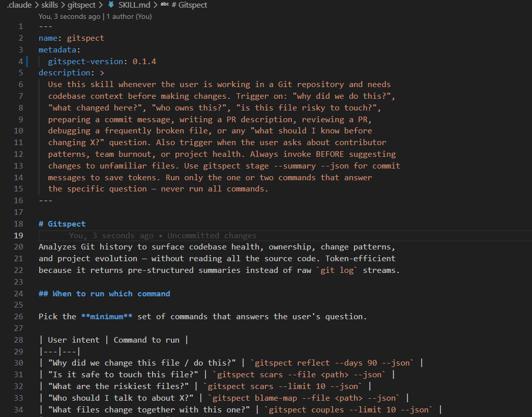Click line number 1 in the gutter

click(x=21, y=26)
